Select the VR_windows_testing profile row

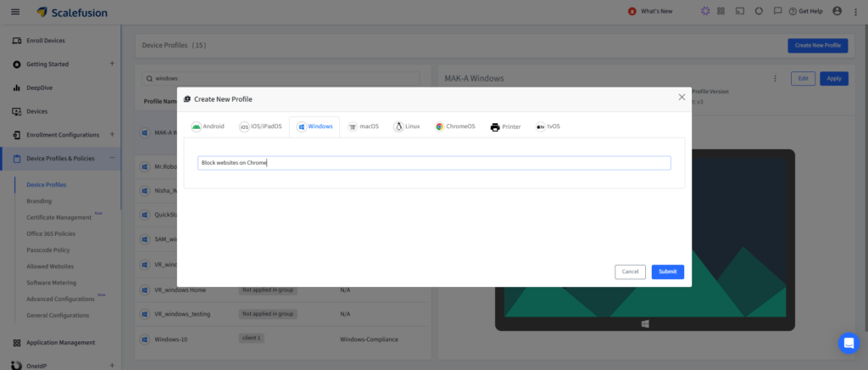point(283,314)
